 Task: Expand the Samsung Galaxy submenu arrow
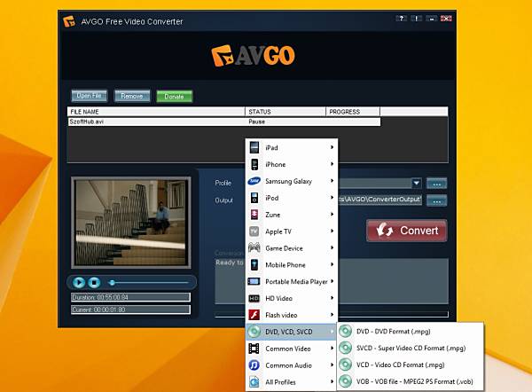coord(332,181)
